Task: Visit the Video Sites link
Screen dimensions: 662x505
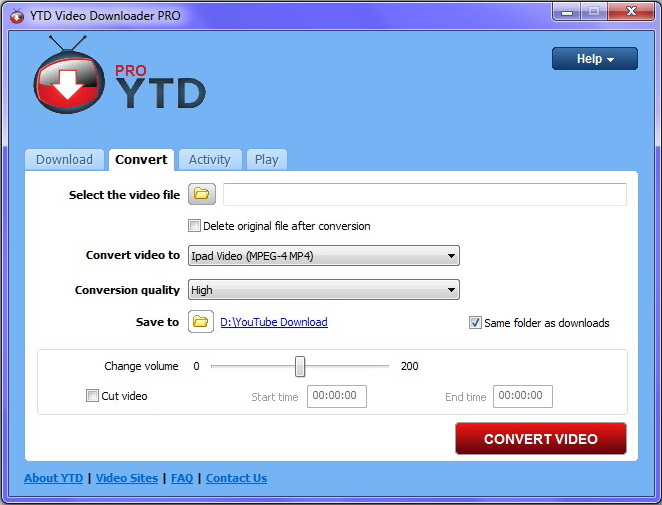Action: pyautogui.click(x=127, y=478)
